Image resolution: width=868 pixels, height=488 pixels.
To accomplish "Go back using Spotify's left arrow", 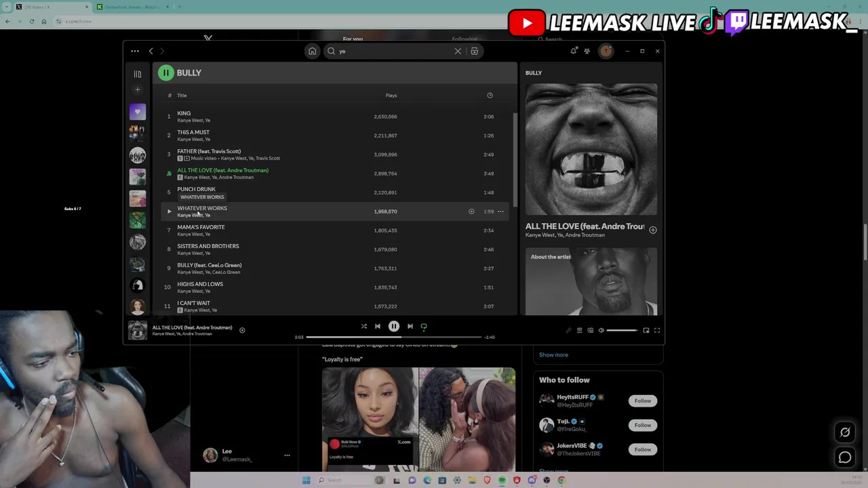I will coord(151,51).
